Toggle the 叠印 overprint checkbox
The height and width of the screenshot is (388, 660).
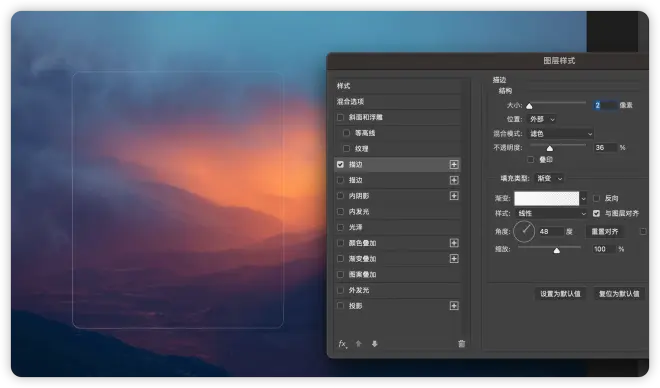coord(531,159)
